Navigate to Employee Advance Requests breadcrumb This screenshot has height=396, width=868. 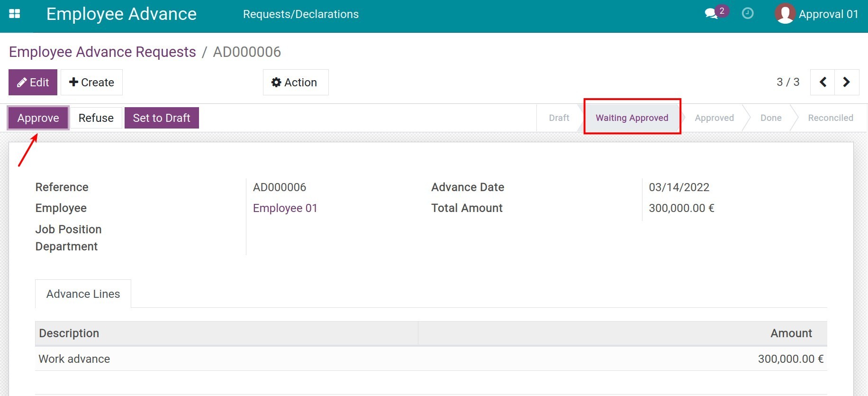tap(102, 52)
